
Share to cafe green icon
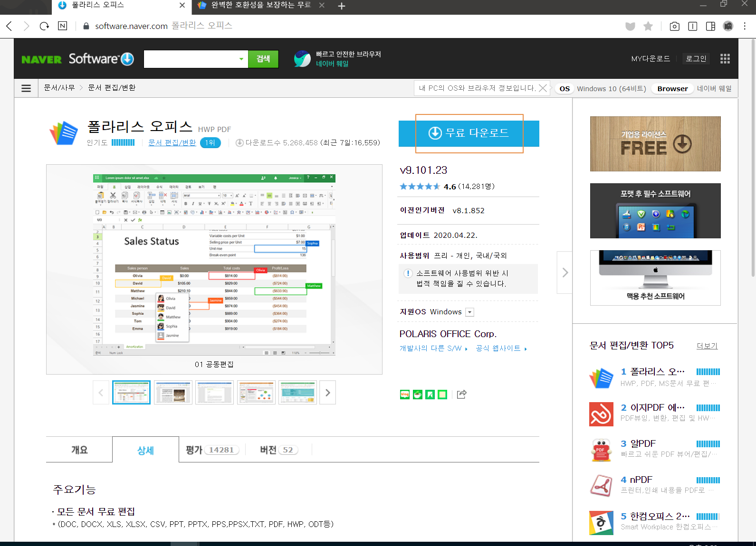(x=418, y=395)
